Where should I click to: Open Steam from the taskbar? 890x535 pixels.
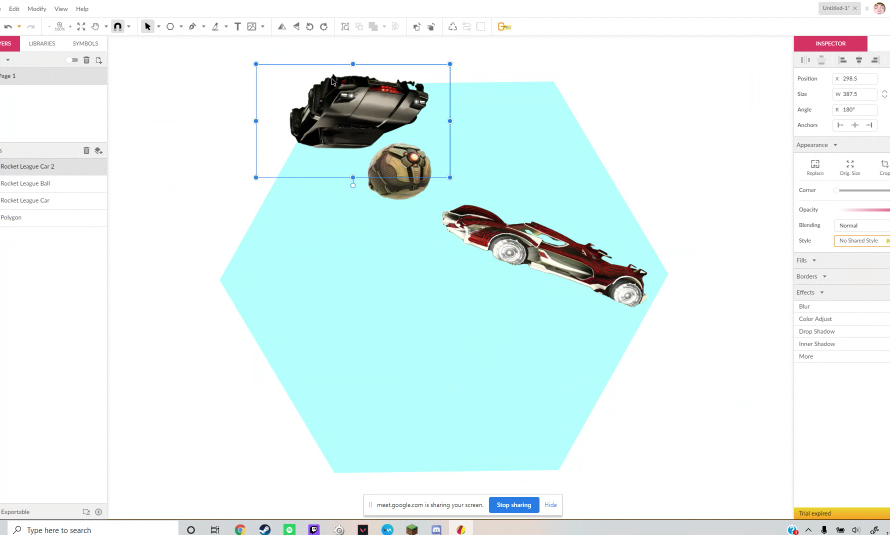coord(265,530)
